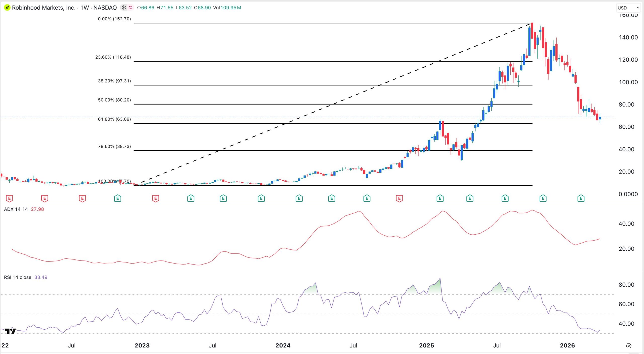This screenshot has width=644, height=354.
Task: Click the 2024 label on time axis
Action: click(x=283, y=345)
